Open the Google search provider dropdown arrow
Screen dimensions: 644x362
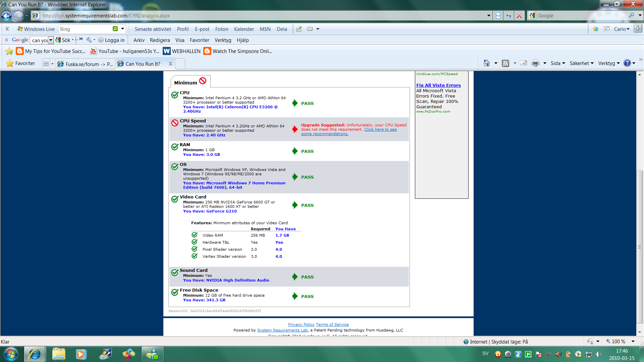640,15
